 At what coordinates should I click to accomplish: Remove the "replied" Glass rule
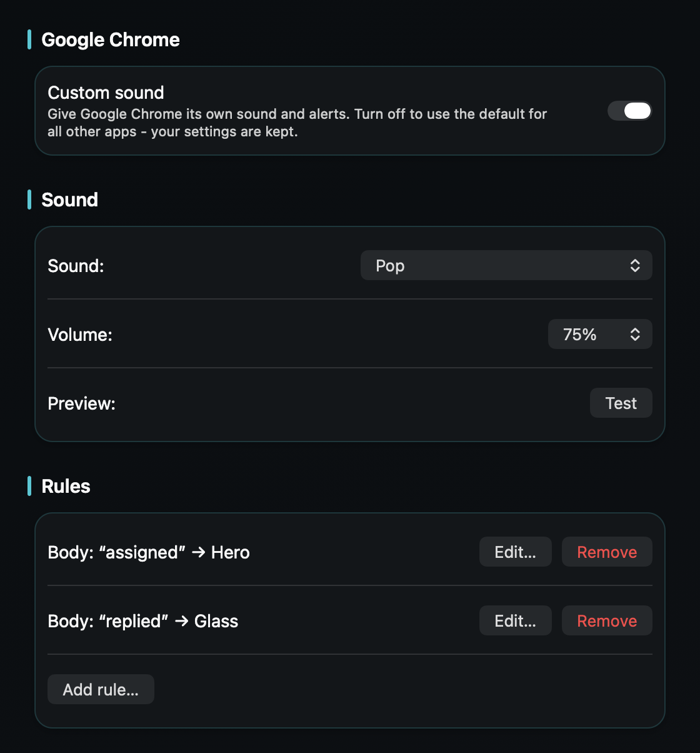607,621
